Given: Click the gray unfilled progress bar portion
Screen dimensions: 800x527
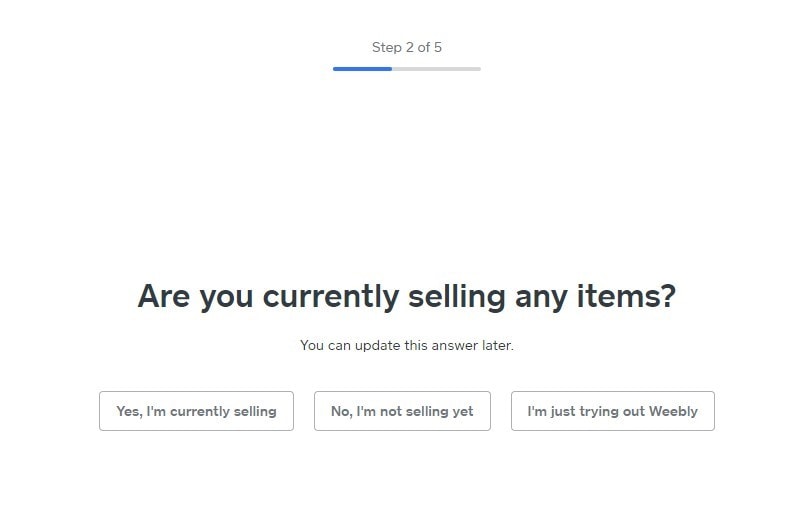Looking at the screenshot, I should point(436,69).
